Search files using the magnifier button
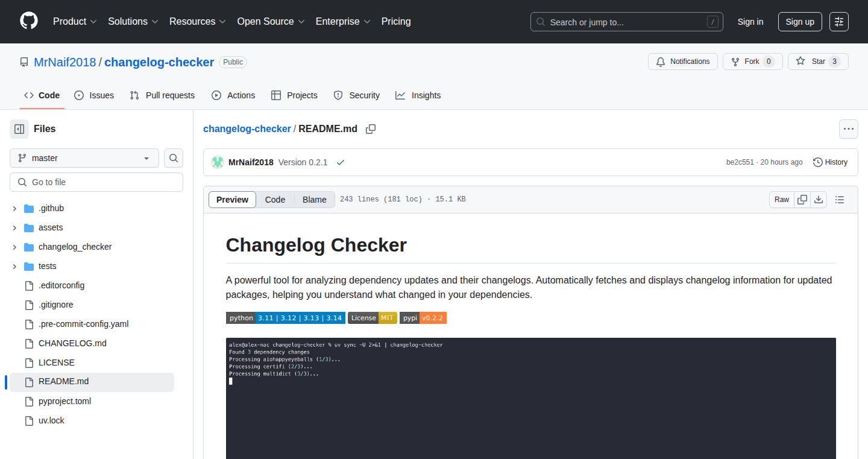The image size is (868, 459). 174,158
